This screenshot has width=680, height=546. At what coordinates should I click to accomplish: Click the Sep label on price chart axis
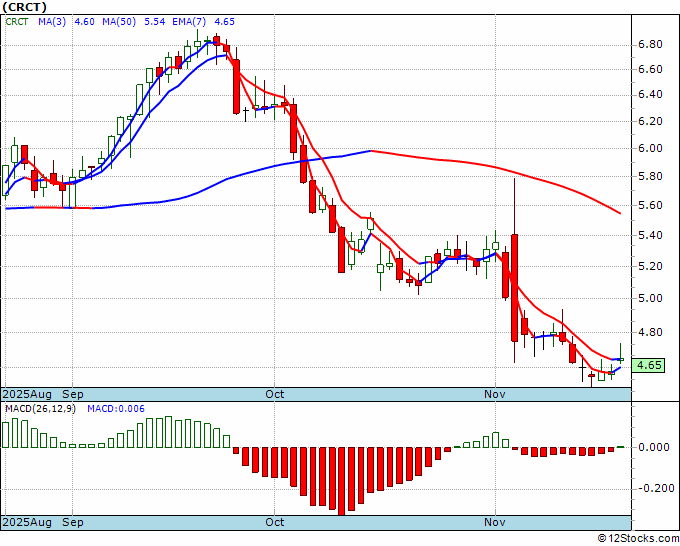pos(72,394)
